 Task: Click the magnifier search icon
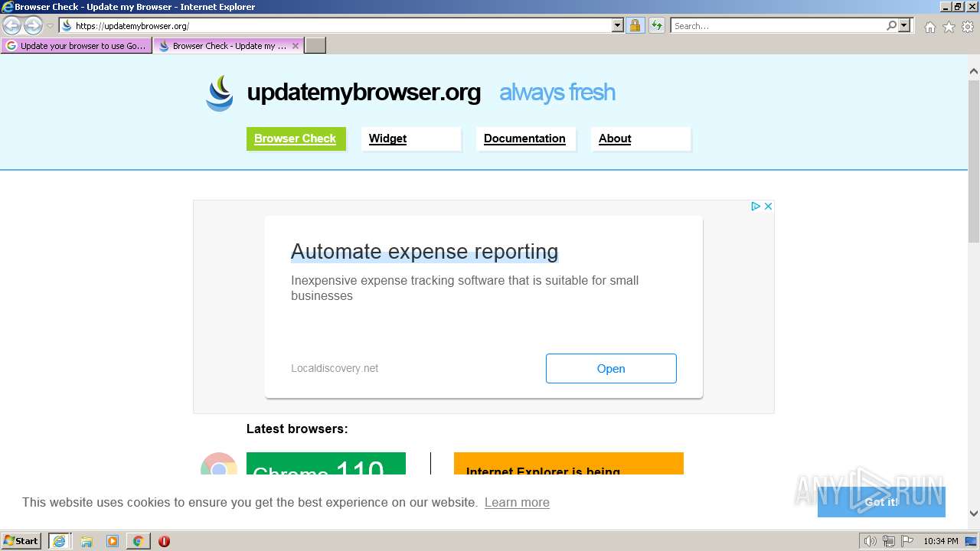tap(891, 26)
